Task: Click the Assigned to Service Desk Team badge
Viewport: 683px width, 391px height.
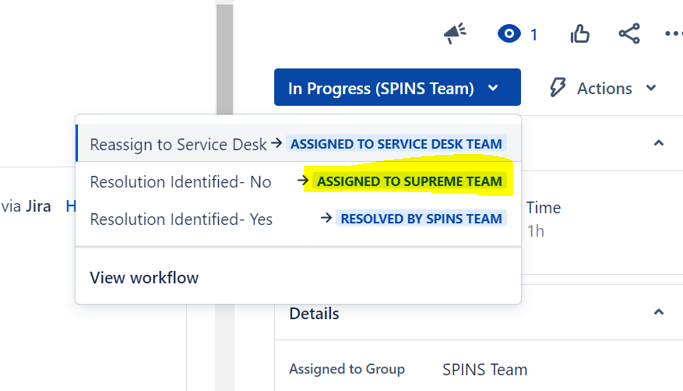Action: click(x=396, y=144)
